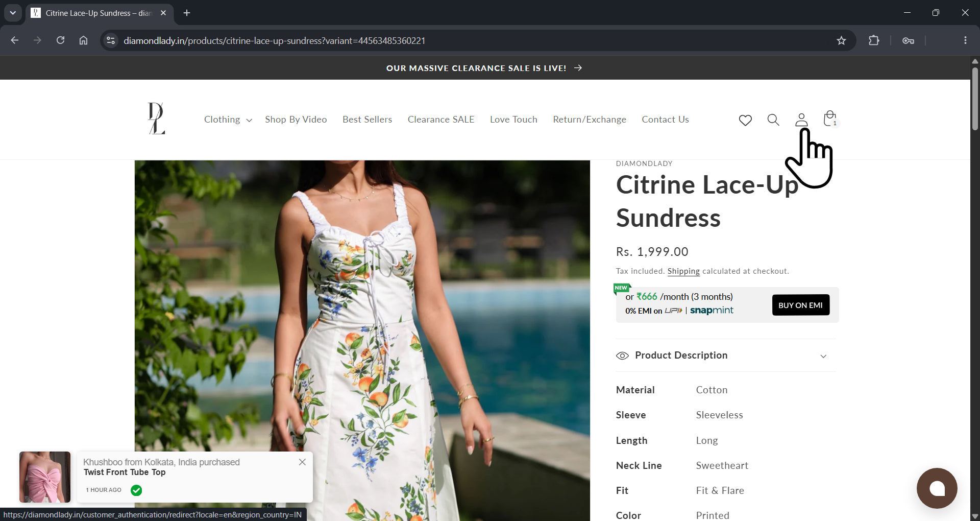
Task: Click the browser address bar URL
Action: pos(275,40)
